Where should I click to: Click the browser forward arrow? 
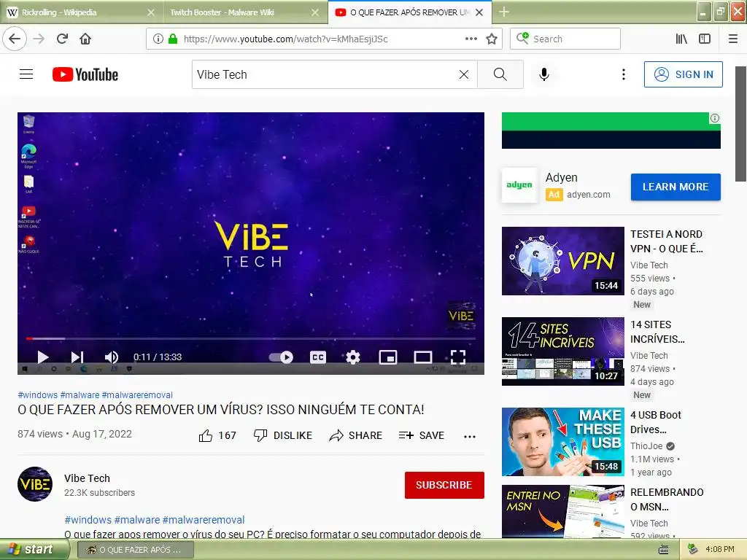(39, 39)
